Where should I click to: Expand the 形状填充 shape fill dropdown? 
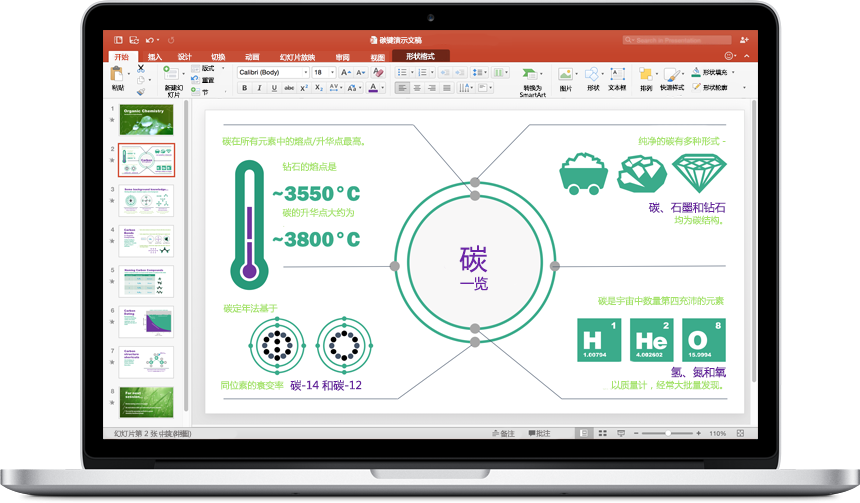[x=733, y=72]
